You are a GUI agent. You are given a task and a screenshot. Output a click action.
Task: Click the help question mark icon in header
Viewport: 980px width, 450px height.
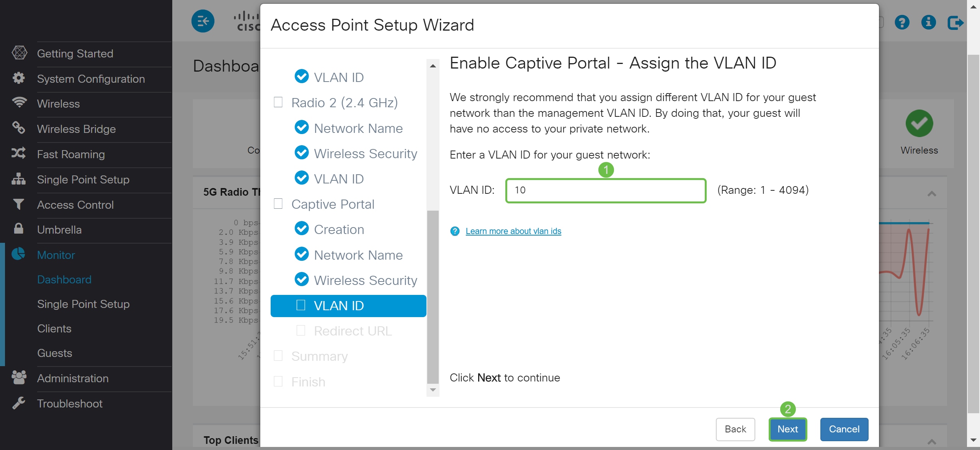[x=902, y=22]
